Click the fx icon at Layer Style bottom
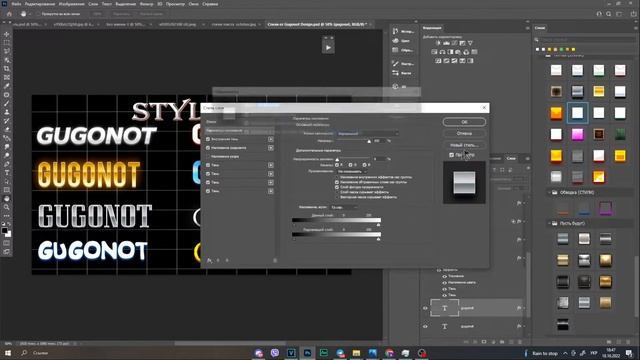The image size is (640, 360). (209, 260)
